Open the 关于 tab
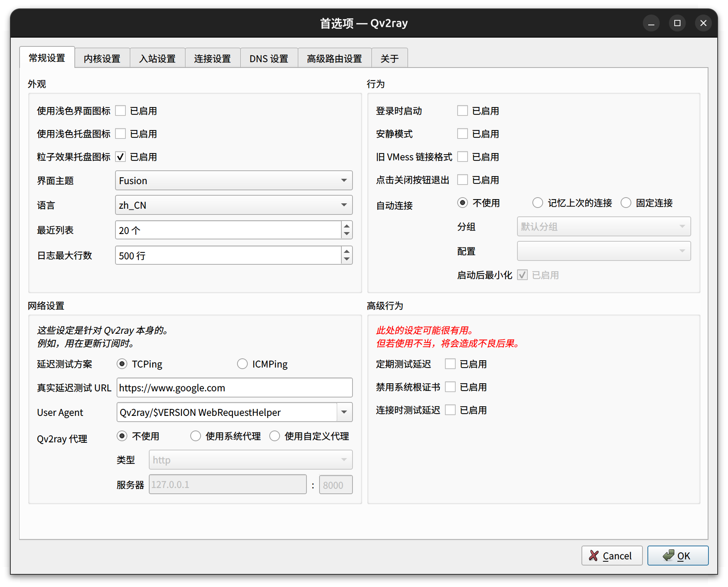Viewport: 728px width, 587px height. pos(390,58)
